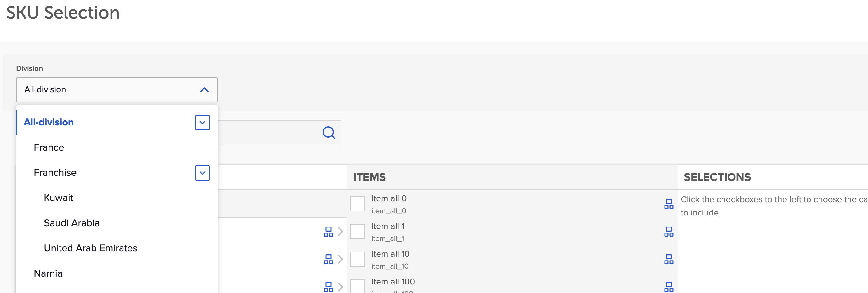Viewport: 868px width, 293px height.
Task: Collapse the All-division tree node
Action: tap(202, 122)
